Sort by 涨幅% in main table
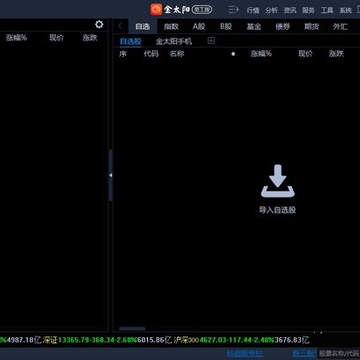360x360 pixels. 261,54
